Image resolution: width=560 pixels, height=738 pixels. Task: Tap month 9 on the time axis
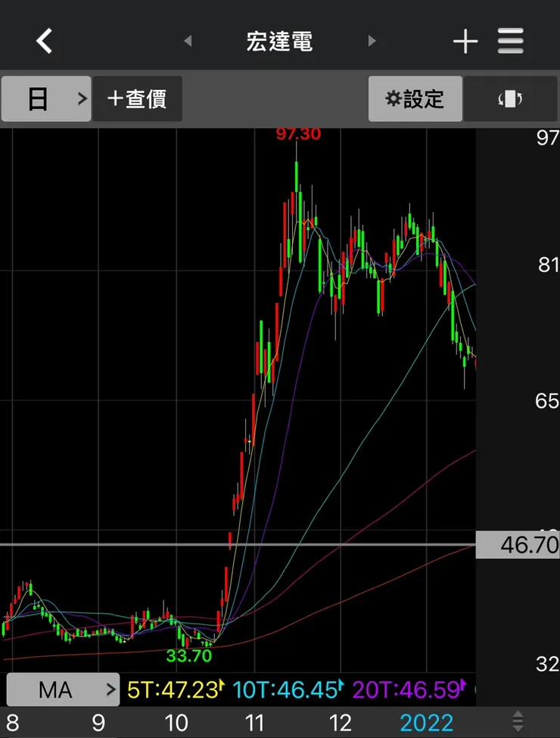pyautogui.click(x=98, y=723)
